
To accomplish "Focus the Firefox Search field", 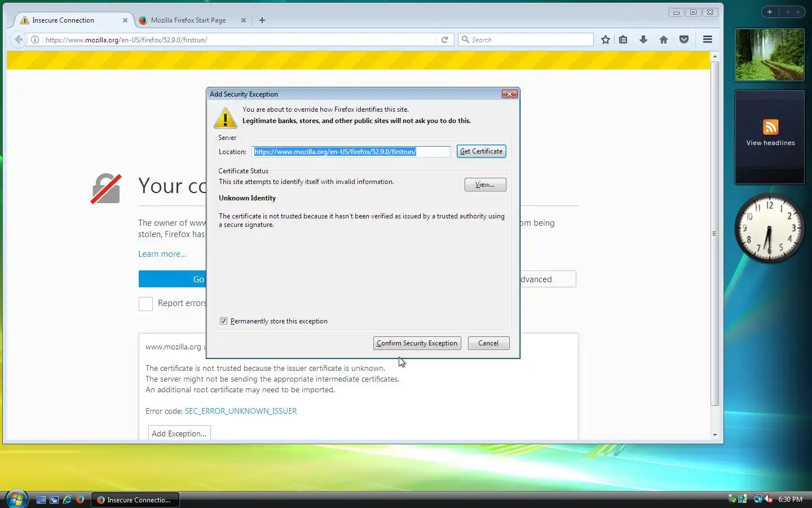I will [x=526, y=40].
